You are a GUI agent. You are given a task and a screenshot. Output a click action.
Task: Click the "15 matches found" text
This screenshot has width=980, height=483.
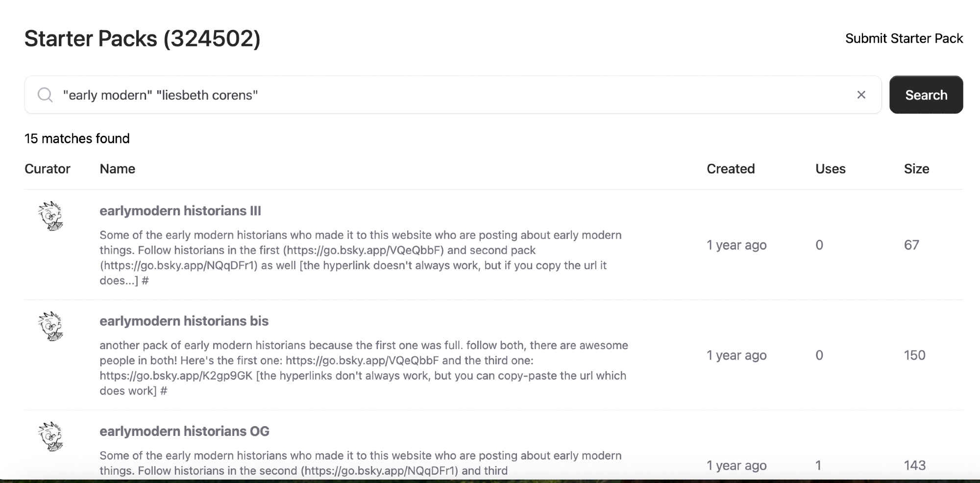tap(77, 139)
